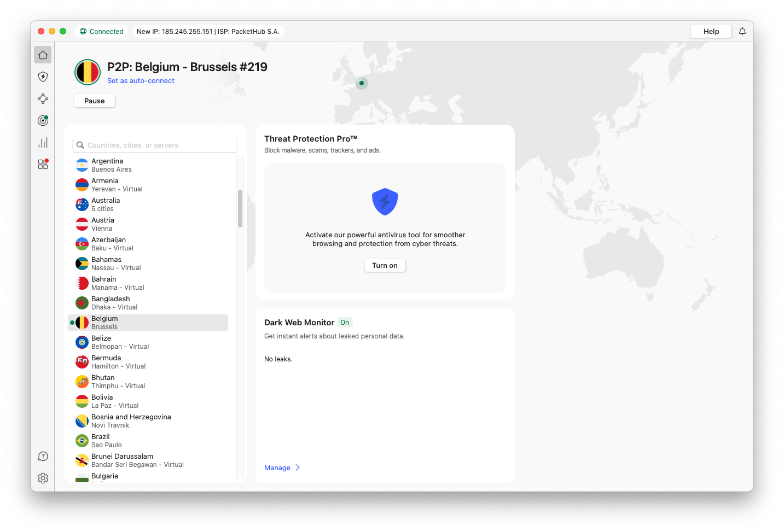This screenshot has height=532, width=784.
Task: Click Set as auto-connect link
Action: 141,81
